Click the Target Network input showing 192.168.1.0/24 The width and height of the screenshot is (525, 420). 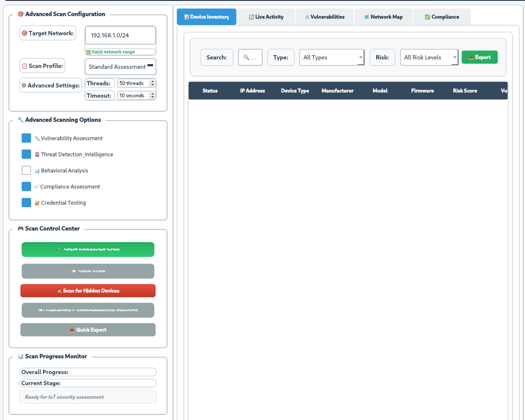click(x=120, y=35)
